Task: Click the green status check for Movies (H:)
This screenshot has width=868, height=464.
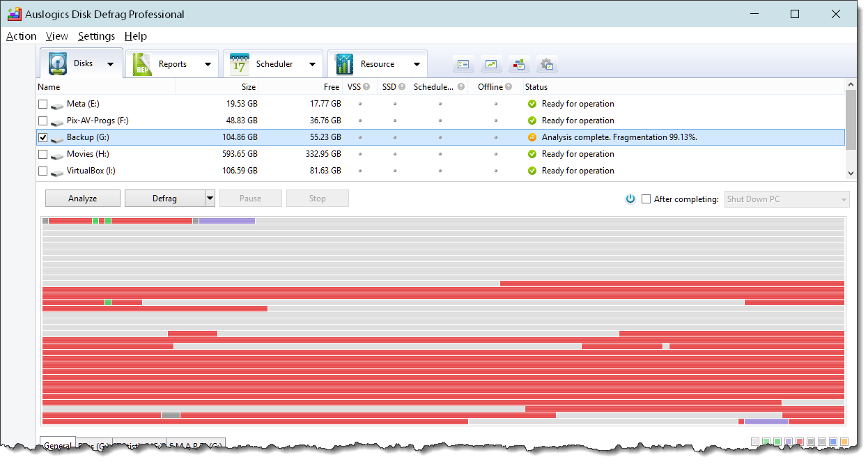Action: [x=532, y=154]
